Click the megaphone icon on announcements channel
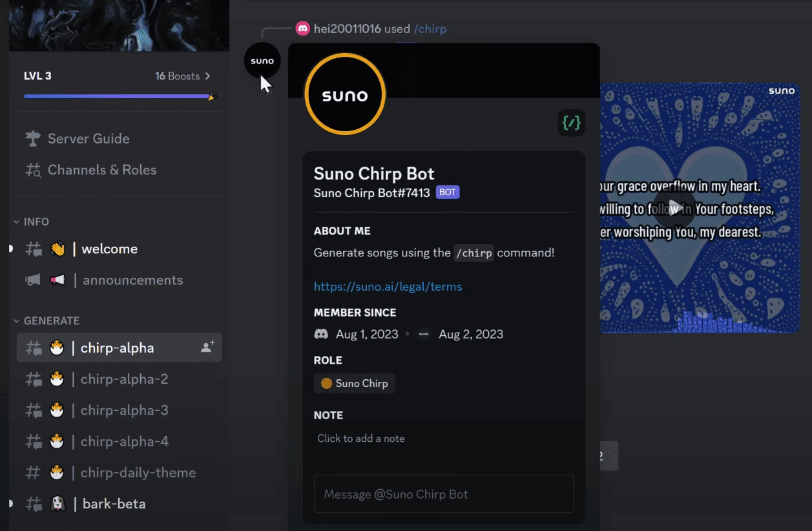The width and height of the screenshot is (812, 531). (33, 280)
